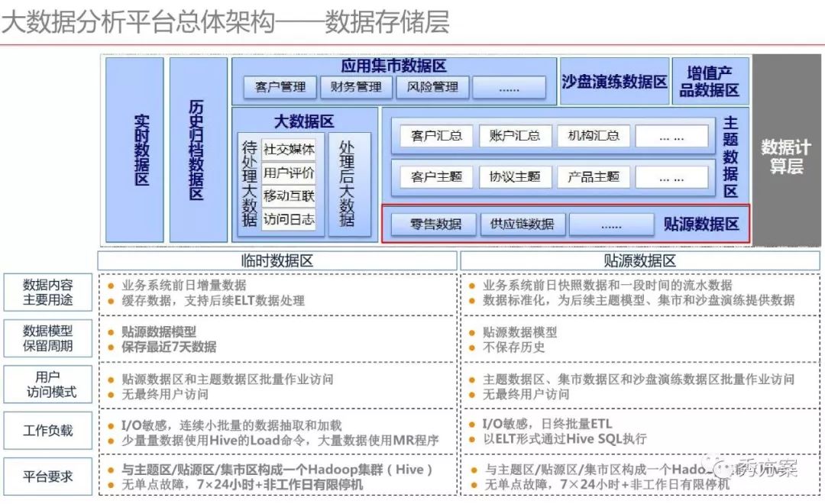Click the text 业务系统前日增量数据
The height and width of the screenshot is (504, 825).
tap(184, 285)
